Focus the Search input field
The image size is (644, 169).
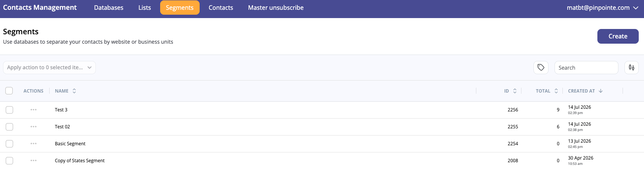586,68
